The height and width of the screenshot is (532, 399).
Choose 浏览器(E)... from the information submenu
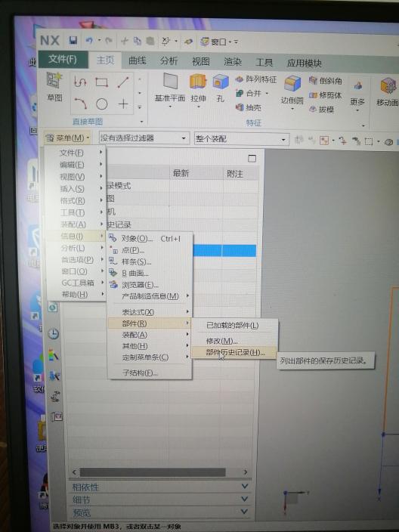tap(150, 285)
